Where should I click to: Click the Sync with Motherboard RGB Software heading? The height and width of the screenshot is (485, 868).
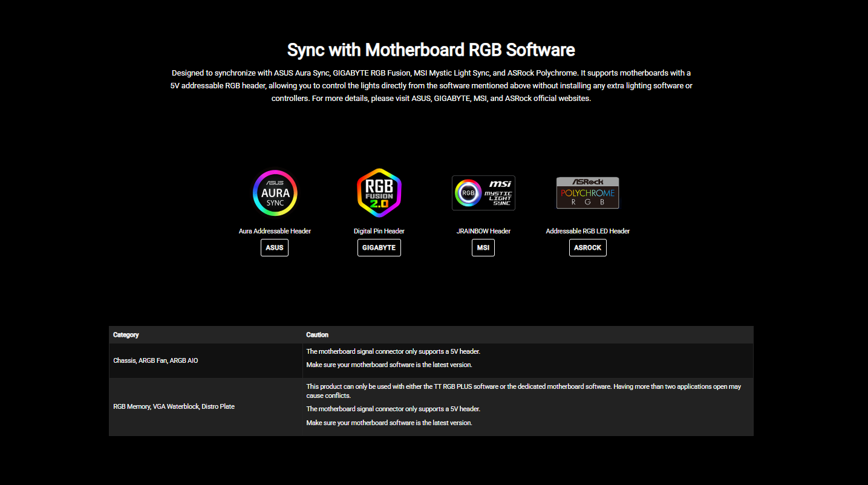coord(431,50)
